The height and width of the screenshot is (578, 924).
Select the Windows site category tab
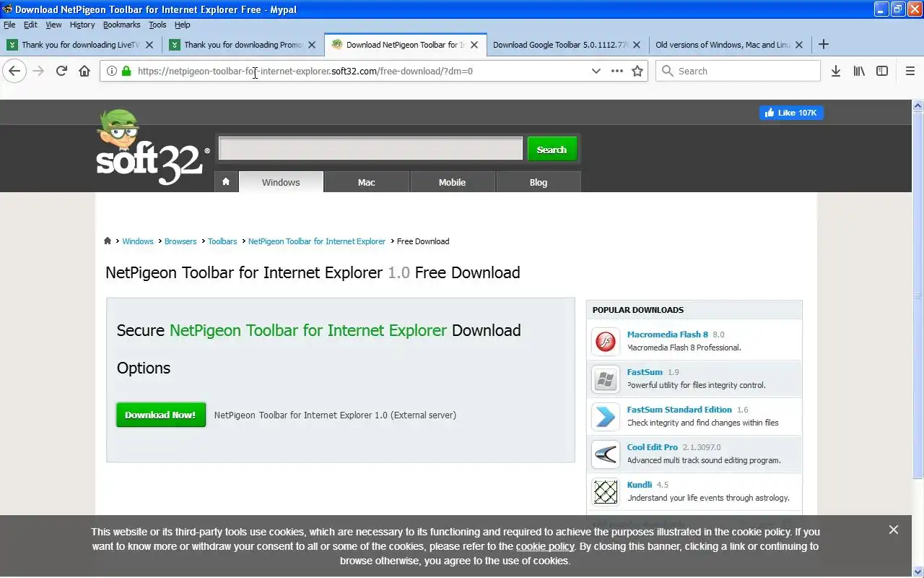coord(281,182)
